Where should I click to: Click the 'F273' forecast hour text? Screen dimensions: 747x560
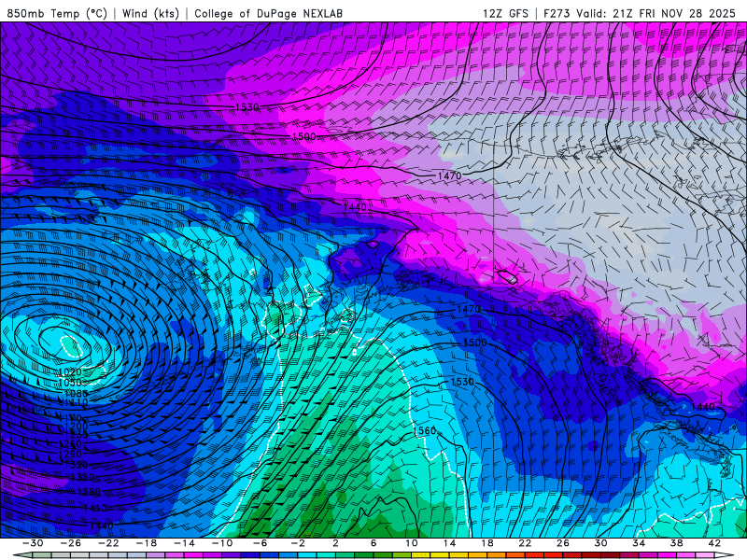(557, 13)
